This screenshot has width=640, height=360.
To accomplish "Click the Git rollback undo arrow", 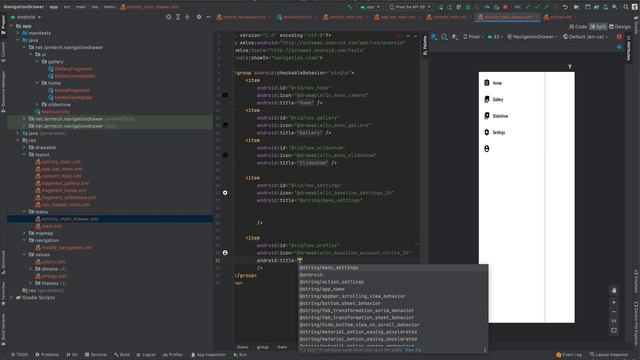I will coord(565,7).
